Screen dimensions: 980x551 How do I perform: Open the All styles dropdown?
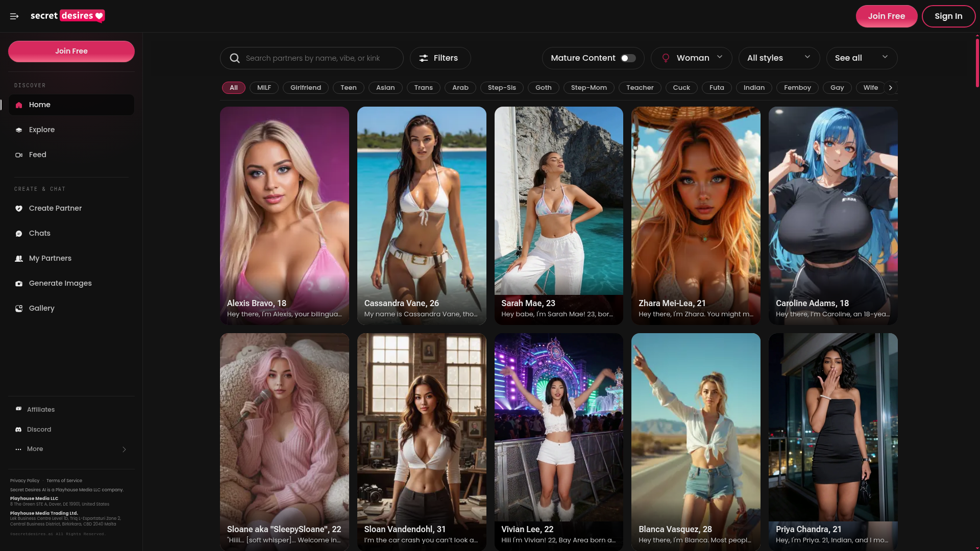779,58
